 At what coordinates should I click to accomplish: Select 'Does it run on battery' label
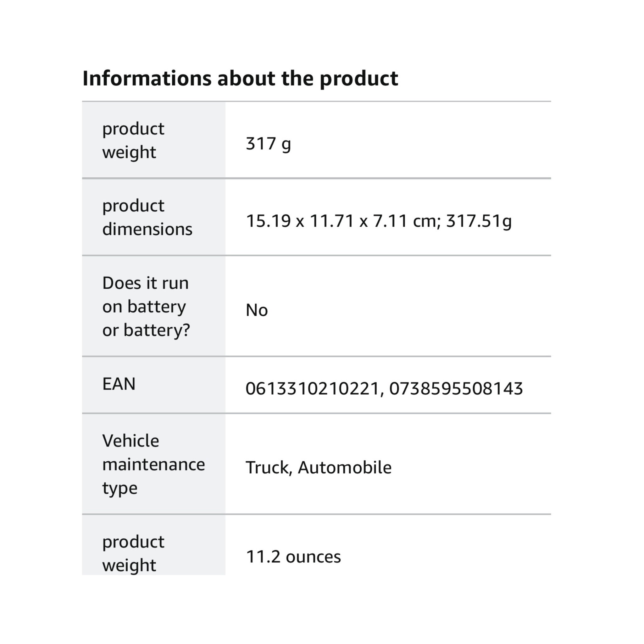click(146, 307)
